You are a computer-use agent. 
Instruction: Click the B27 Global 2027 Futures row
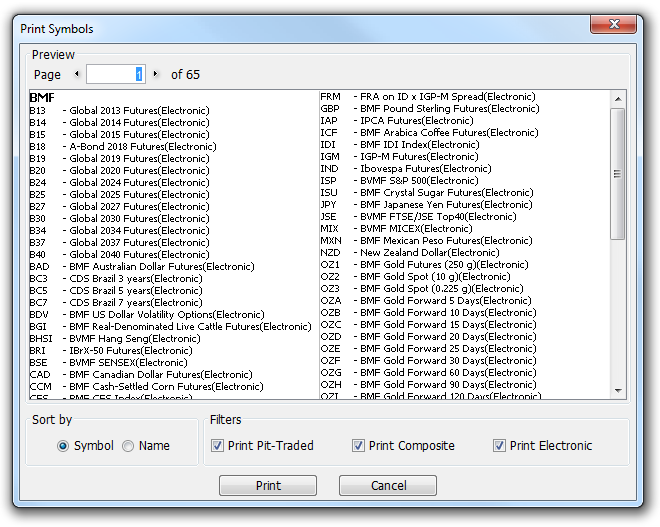[x=119, y=207]
